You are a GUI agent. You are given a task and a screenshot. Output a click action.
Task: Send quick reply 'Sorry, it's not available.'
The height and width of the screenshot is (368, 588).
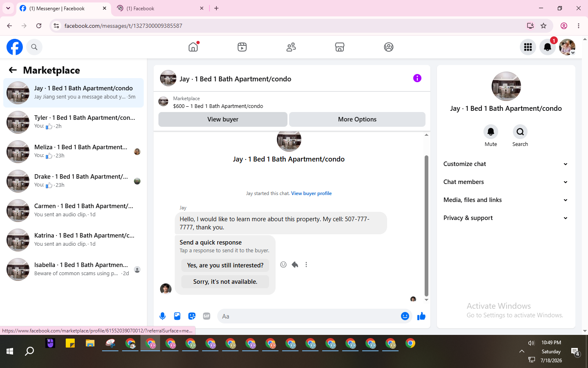[x=225, y=282]
